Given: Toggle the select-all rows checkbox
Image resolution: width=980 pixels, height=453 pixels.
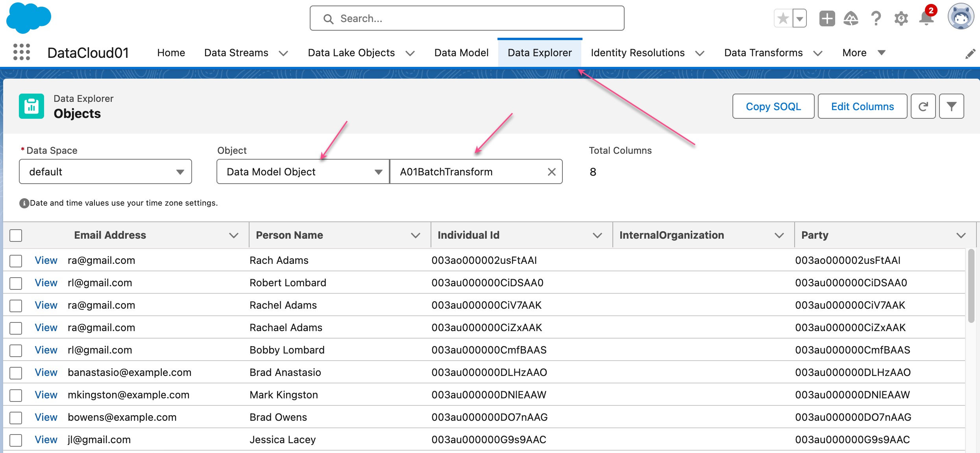Looking at the screenshot, I should click(16, 235).
